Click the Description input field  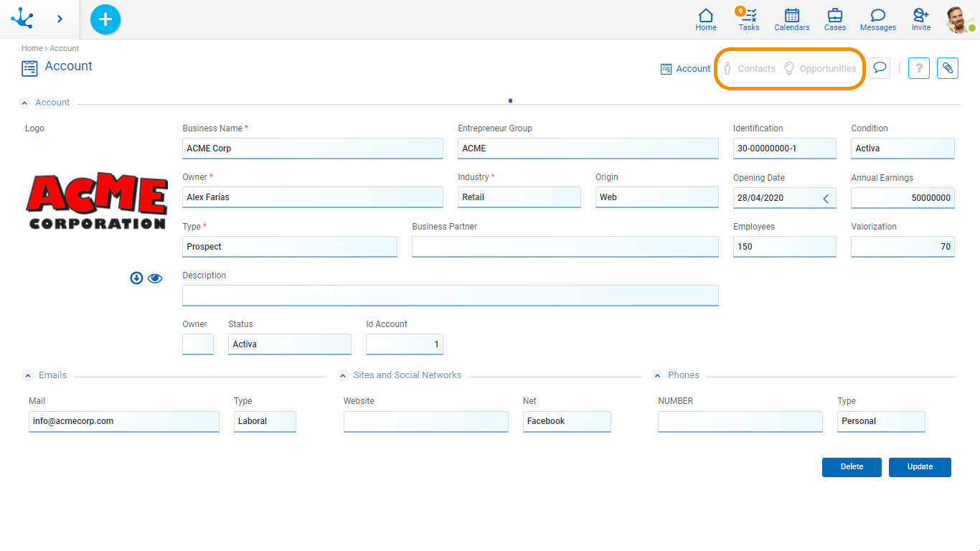[x=450, y=296]
